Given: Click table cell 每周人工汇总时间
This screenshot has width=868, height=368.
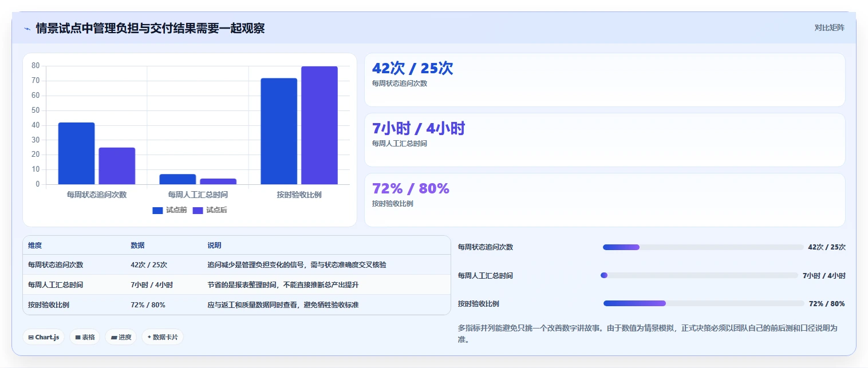Looking at the screenshot, I should [x=56, y=285].
